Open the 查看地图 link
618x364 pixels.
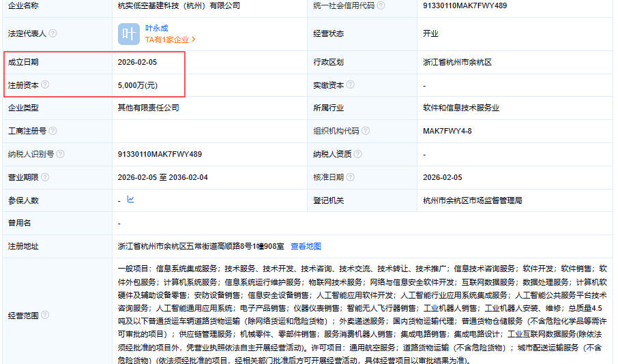(x=306, y=246)
